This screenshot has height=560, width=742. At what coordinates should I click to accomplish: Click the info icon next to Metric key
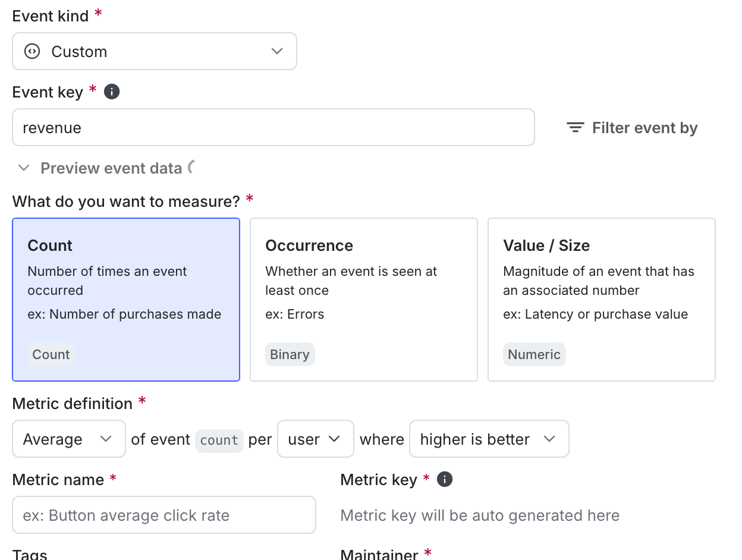[444, 479]
